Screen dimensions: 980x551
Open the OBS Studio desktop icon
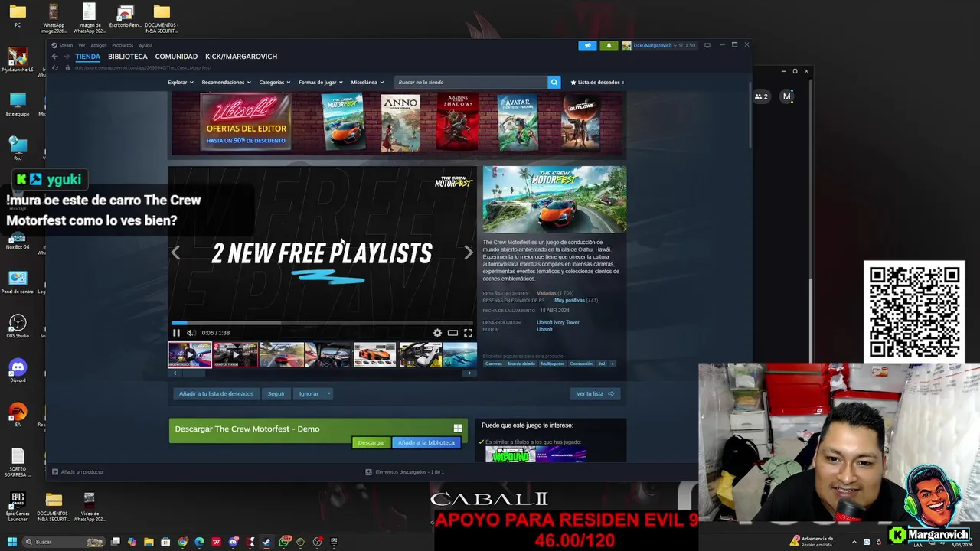pyautogui.click(x=18, y=326)
